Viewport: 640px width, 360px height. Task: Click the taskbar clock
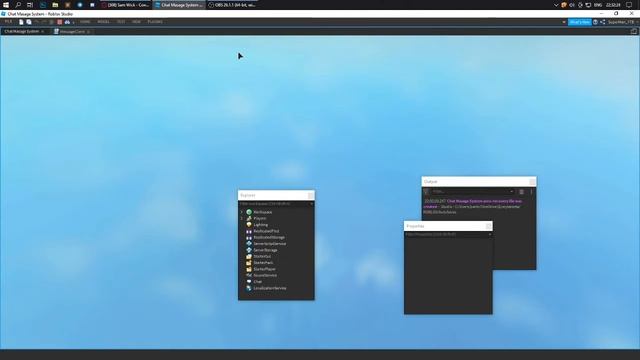click(x=613, y=5)
